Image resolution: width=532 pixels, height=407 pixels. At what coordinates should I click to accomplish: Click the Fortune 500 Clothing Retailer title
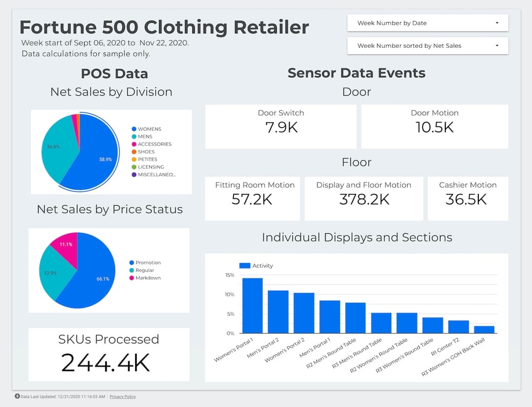(x=165, y=27)
